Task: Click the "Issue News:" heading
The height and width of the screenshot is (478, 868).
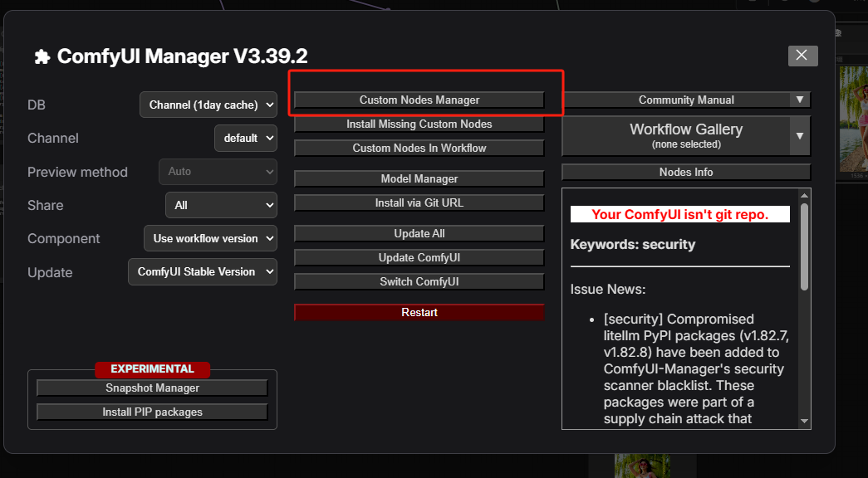Action: tap(608, 289)
